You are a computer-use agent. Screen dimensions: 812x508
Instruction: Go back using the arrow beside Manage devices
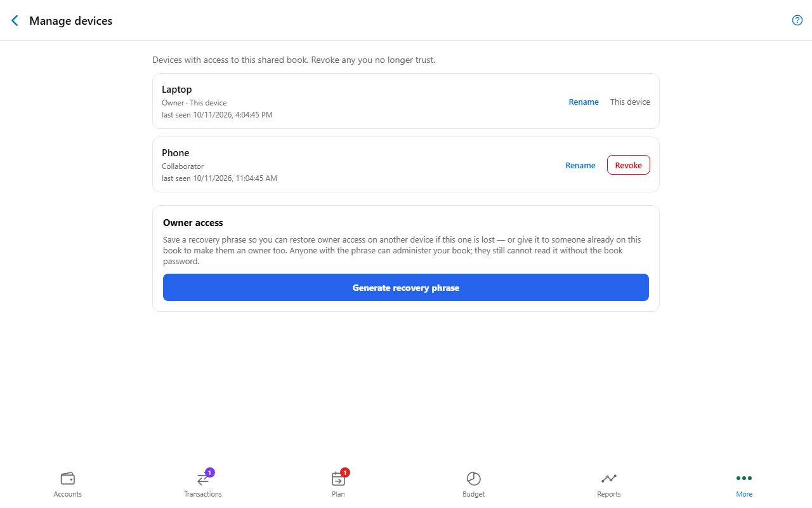coord(15,21)
